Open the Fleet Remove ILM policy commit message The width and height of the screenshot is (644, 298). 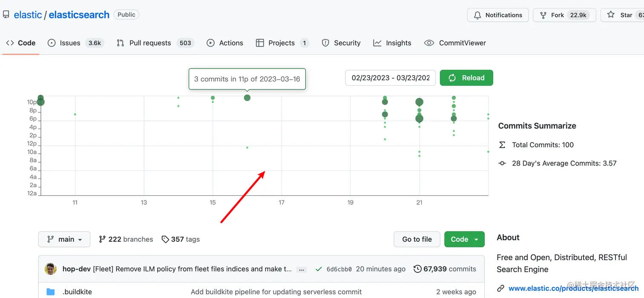pyautogui.click(x=192, y=269)
